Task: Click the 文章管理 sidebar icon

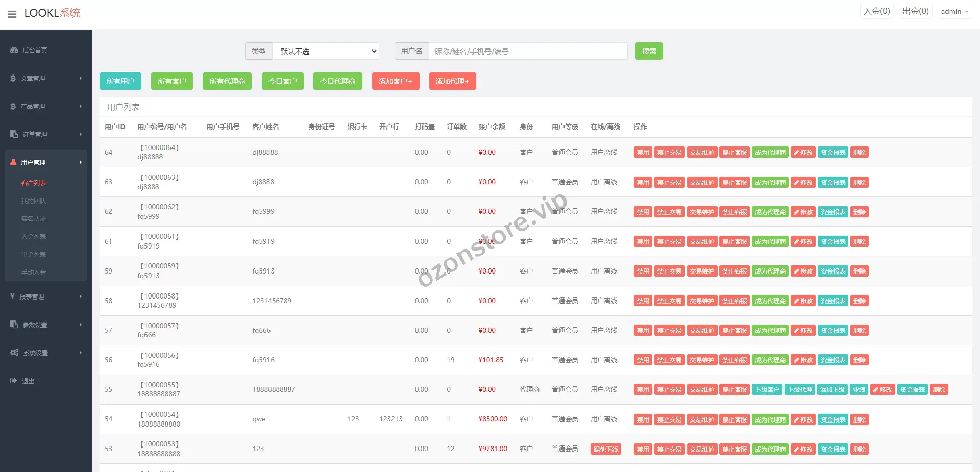Action: click(13, 78)
